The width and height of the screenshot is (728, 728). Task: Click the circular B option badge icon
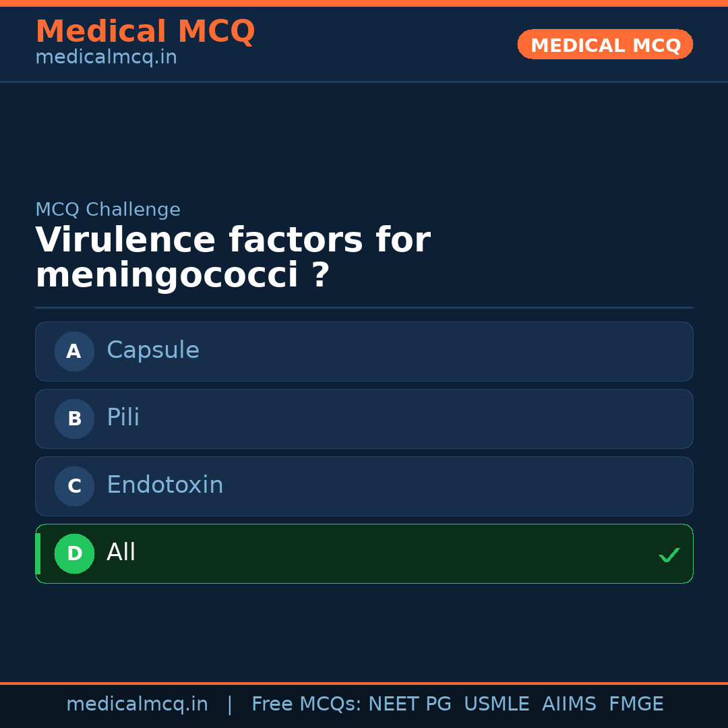point(74,419)
